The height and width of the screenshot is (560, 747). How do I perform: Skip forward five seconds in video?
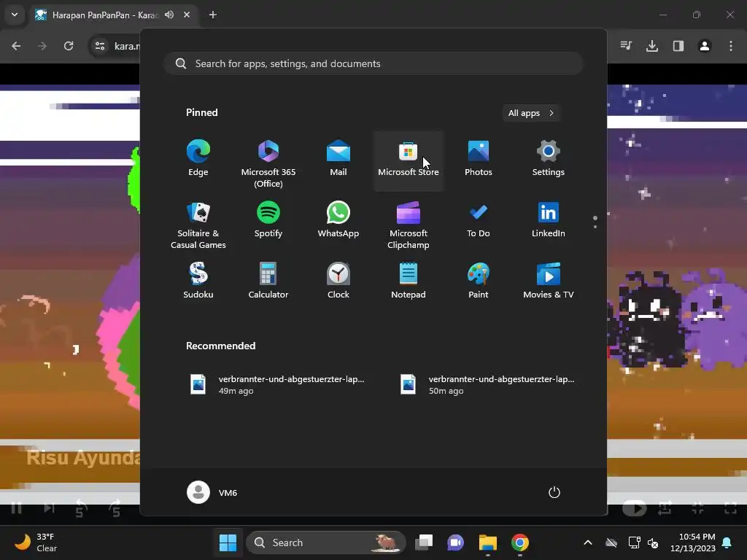[x=115, y=508]
